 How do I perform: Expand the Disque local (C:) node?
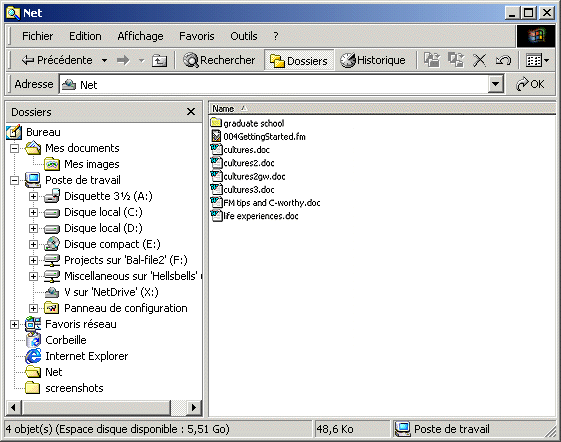(33, 212)
